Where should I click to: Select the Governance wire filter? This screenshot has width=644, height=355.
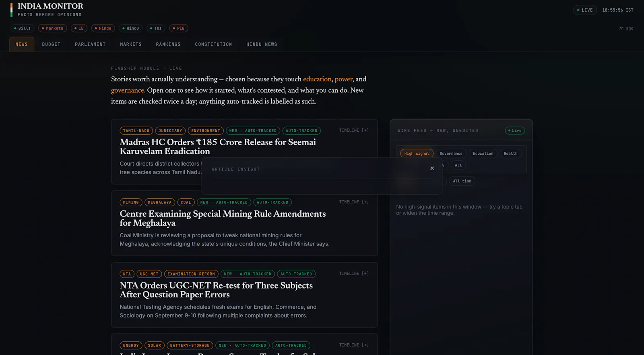point(451,154)
